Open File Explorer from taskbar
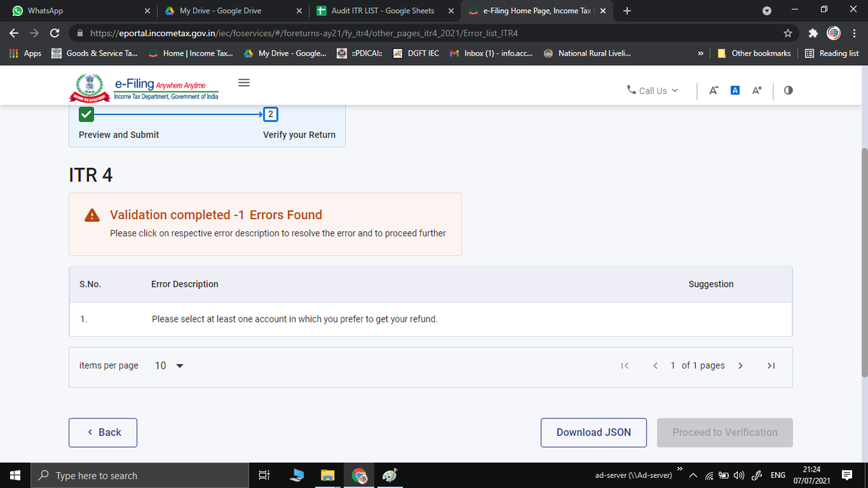868x488 pixels. coord(328,476)
